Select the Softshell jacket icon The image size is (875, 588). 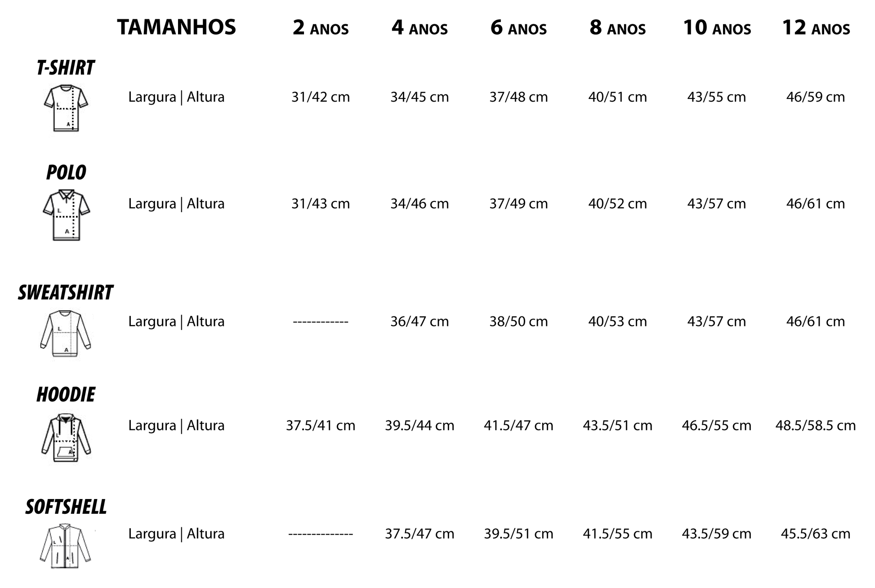pyautogui.click(x=66, y=546)
